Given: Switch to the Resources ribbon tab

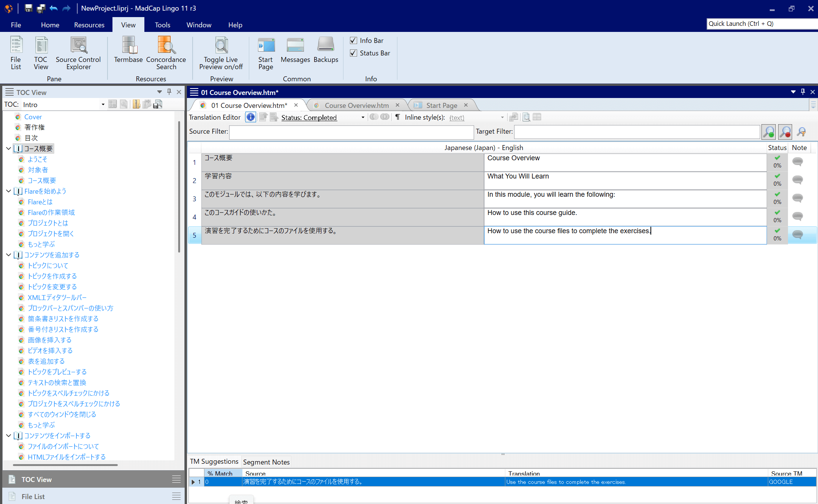Looking at the screenshot, I should click(89, 25).
